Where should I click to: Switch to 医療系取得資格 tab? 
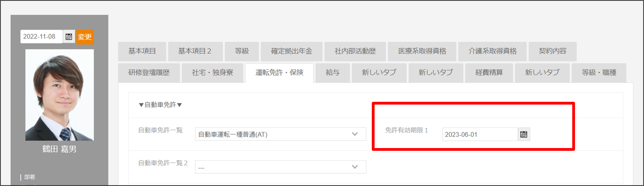click(422, 51)
